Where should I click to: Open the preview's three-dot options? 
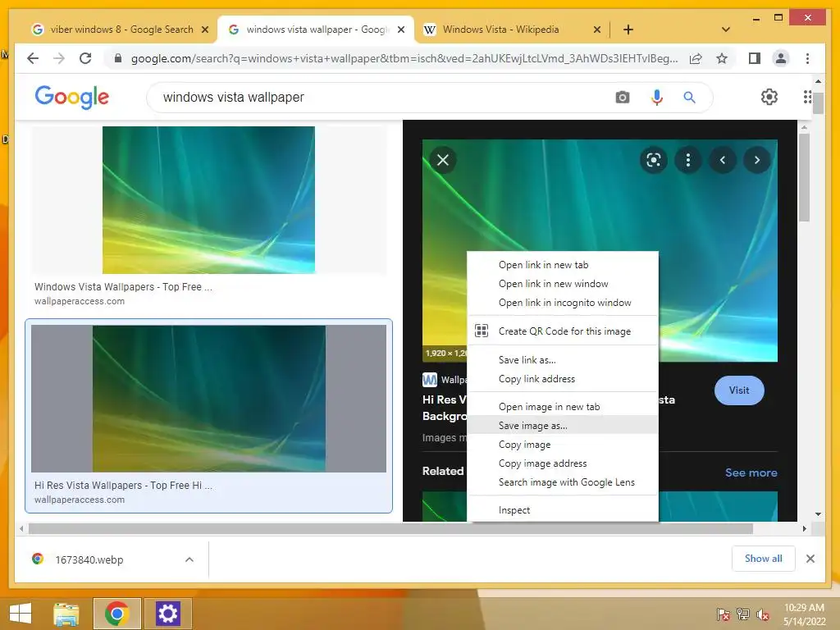688,160
